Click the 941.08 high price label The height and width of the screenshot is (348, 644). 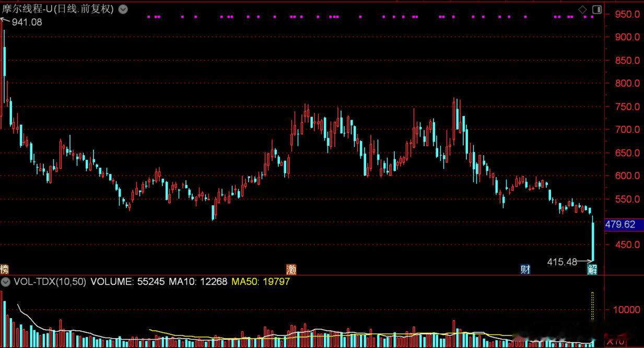coord(27,22)
